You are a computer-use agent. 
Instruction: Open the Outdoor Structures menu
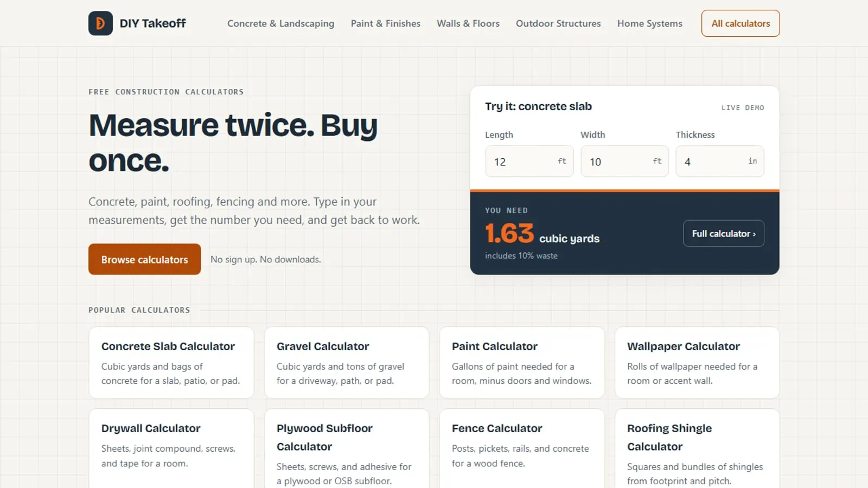(x=558, y=23)
